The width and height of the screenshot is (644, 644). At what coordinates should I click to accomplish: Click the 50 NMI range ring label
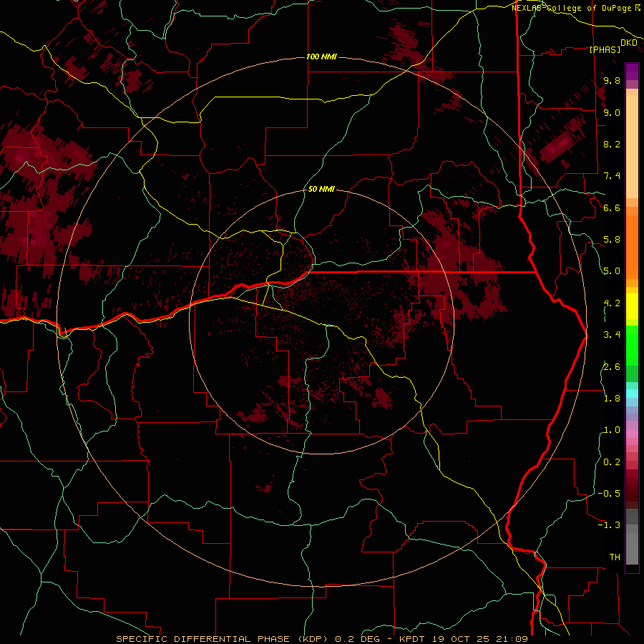[x=321, y=189]
